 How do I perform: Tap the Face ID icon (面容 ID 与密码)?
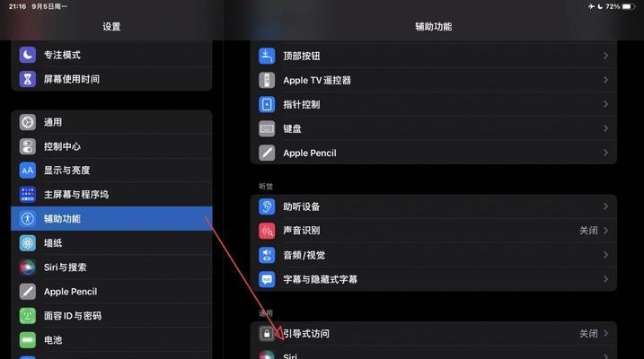28,316
